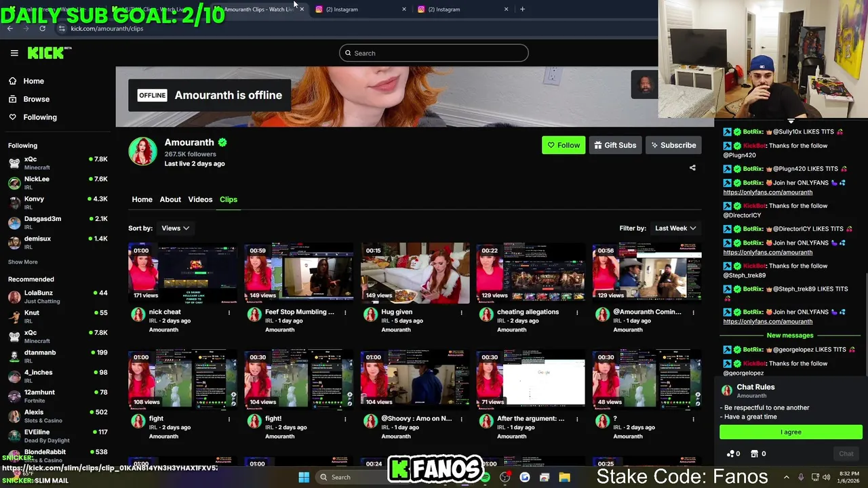
Task: Select the Clips tab
Action: (229, 199)
